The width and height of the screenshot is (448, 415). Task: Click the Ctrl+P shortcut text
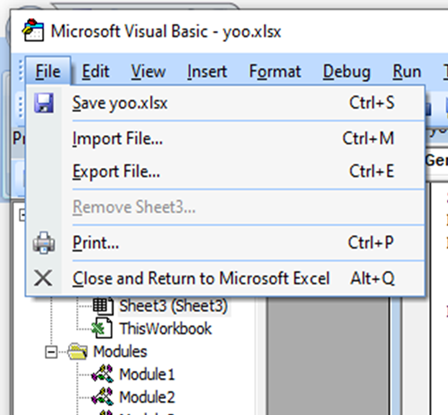tap(371, 242)
